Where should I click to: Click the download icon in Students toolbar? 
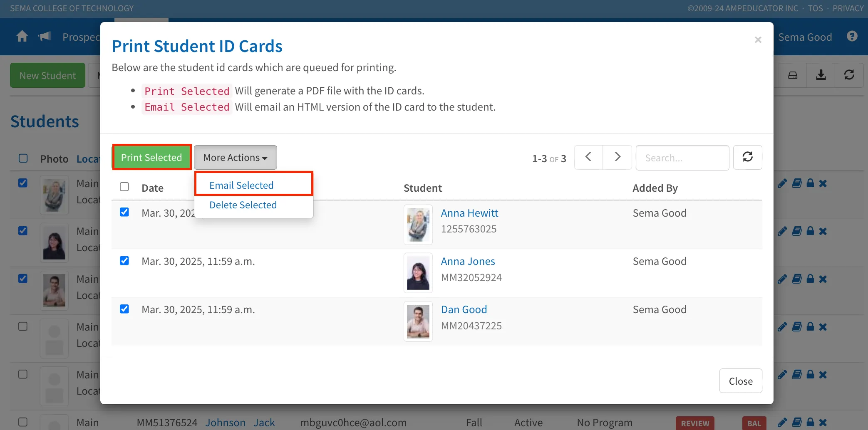coord(821,75)
